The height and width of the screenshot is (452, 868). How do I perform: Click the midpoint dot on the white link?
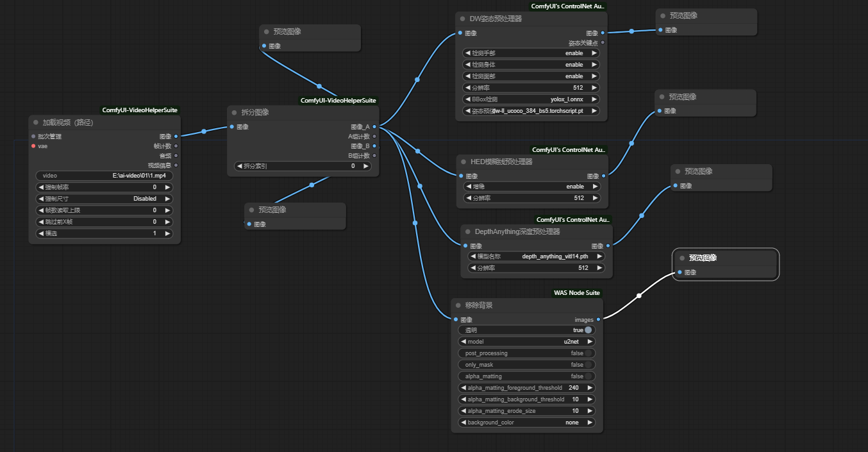point(638,296)
